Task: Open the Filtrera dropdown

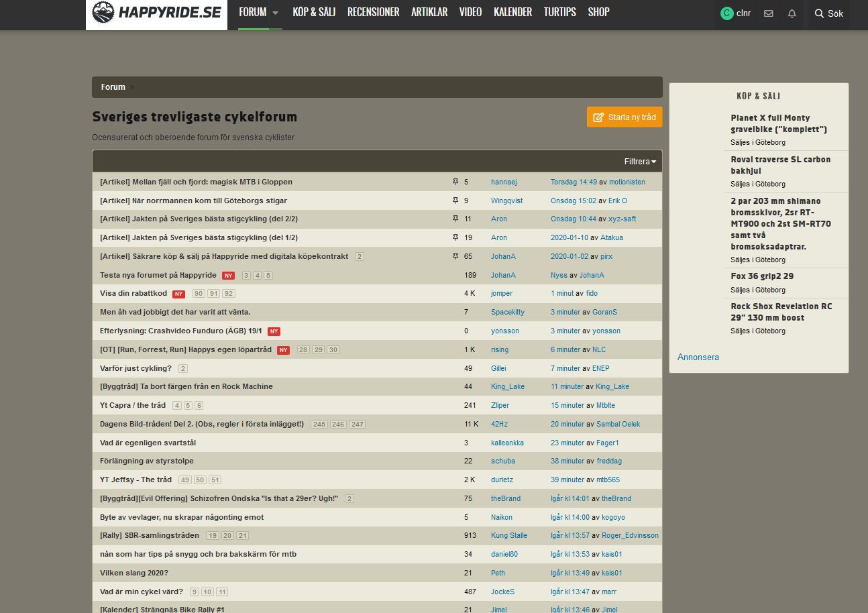Action: tap(640, 162)
